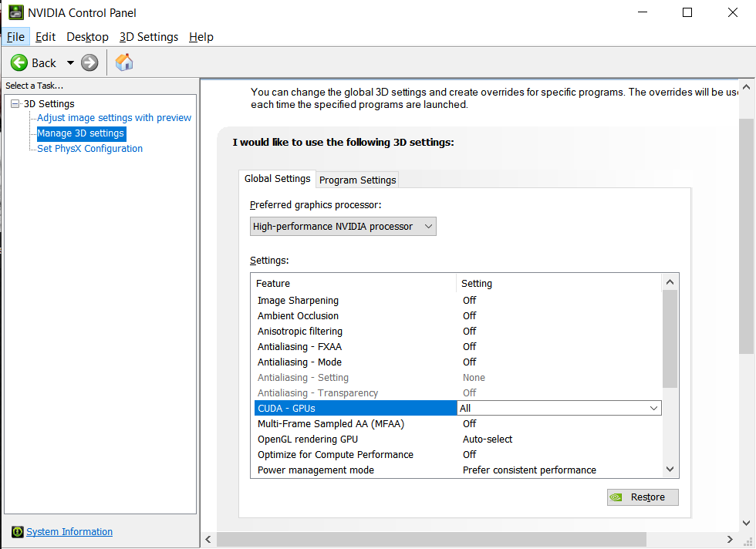Click the Auto-select value for OpenGL rendering GPU

(x=488, y=439)
